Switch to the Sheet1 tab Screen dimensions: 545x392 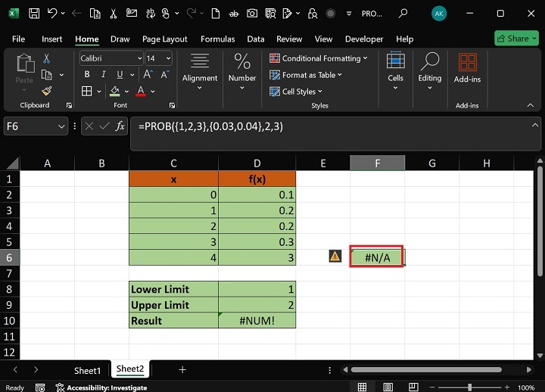point(87,370)
